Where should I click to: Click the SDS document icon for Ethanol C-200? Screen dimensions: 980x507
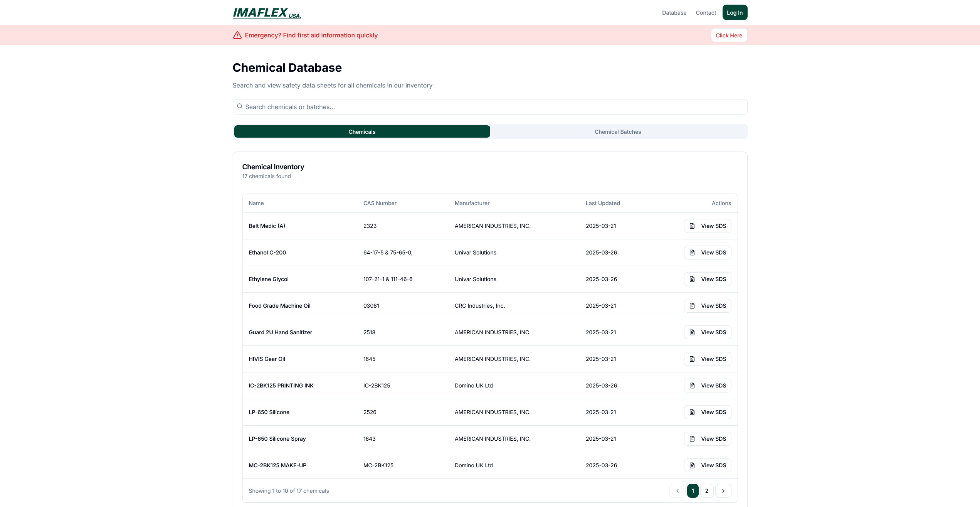[x=692, y=253]
